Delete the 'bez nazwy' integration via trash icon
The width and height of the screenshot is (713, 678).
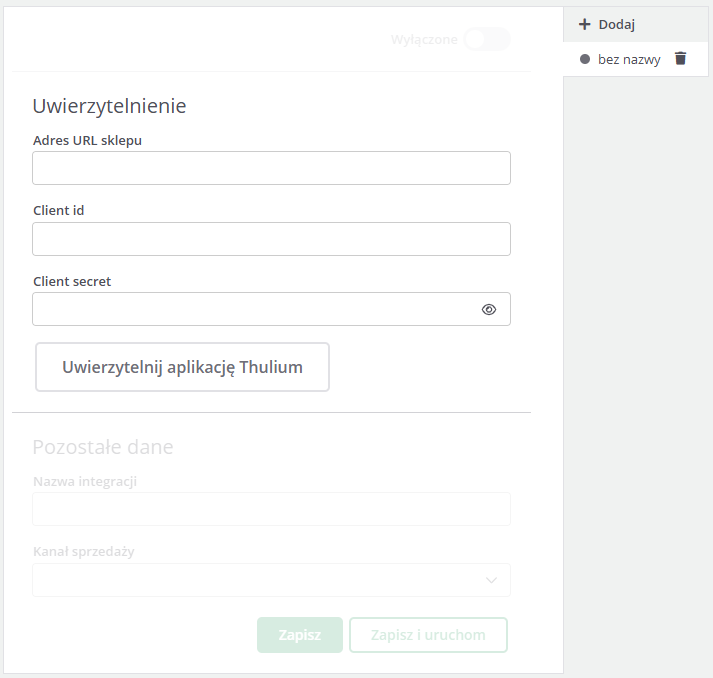[681, 59]
